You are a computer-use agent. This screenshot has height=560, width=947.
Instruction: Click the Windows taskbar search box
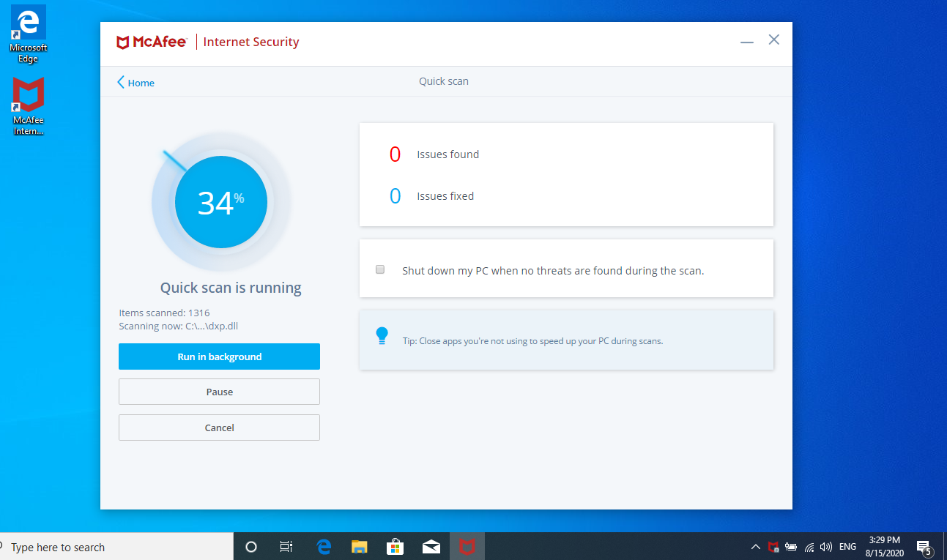point(116,547)
